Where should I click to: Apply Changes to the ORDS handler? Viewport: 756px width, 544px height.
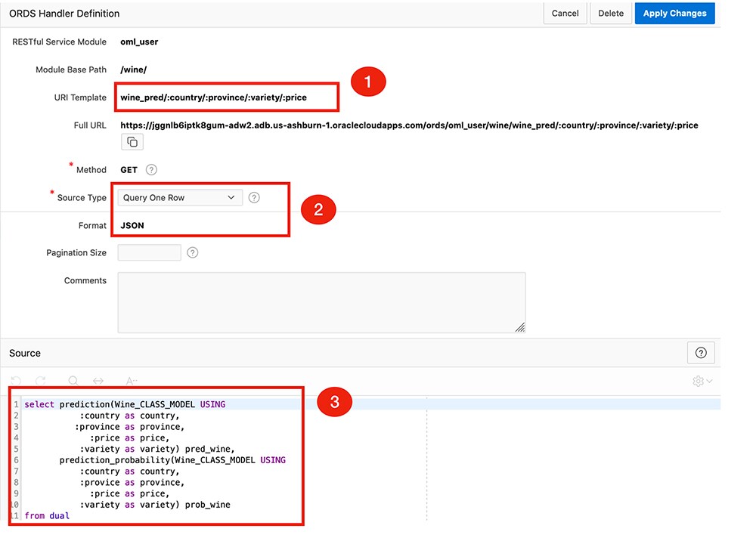coord(674,13)
